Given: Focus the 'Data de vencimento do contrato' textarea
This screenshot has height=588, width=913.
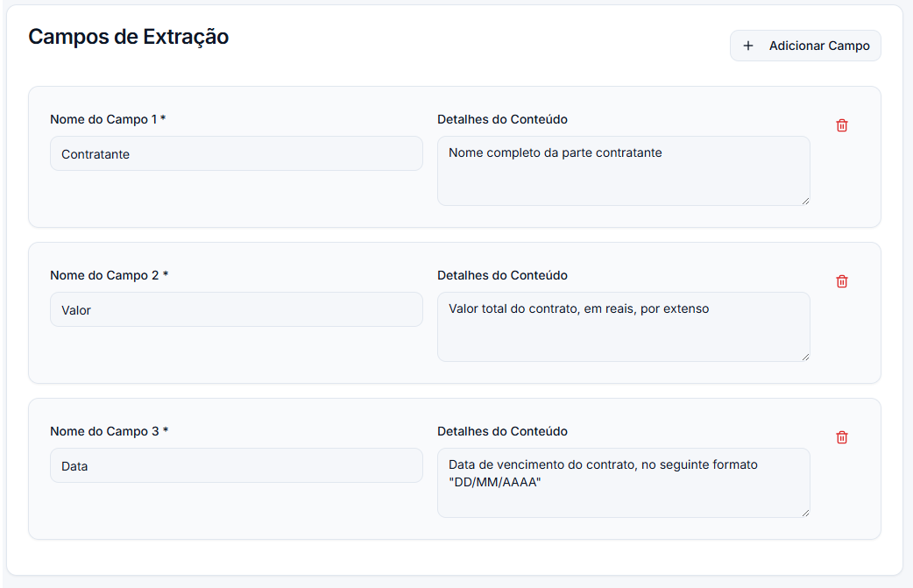Looking at the screenshot, I should pyautogui.click(x=623, y=483).
